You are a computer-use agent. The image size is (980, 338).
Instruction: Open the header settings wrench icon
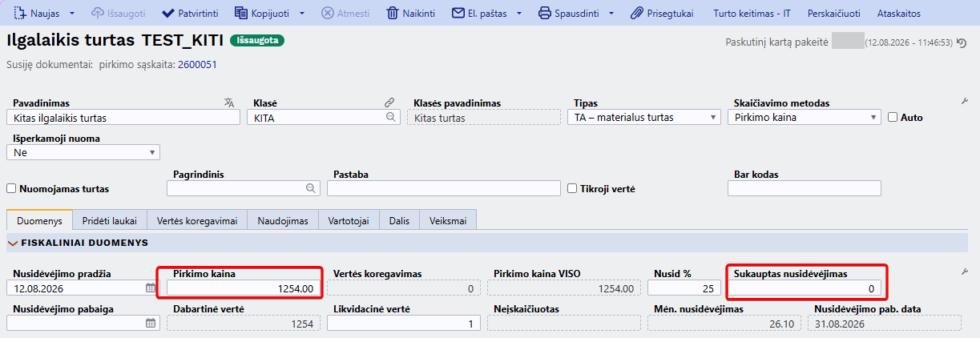[965, 102]
